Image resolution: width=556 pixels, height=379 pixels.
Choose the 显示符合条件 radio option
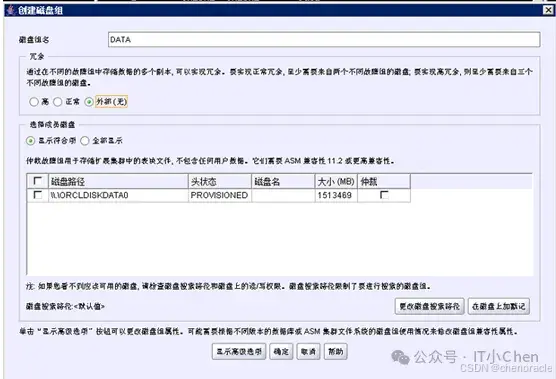coord(30,141)
